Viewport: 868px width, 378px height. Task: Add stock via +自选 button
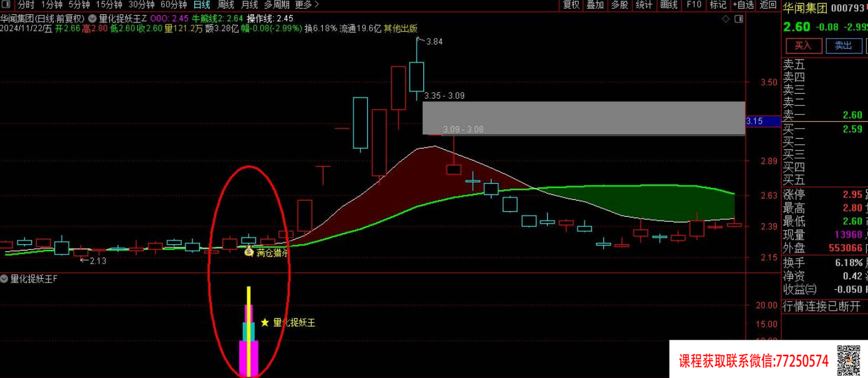742,4
